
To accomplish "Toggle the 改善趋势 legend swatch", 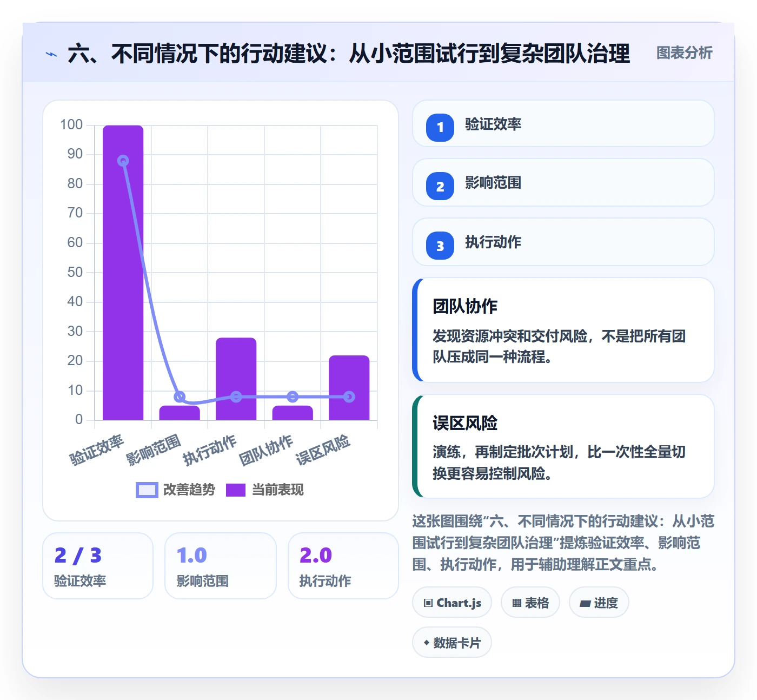I will [147, 490].
